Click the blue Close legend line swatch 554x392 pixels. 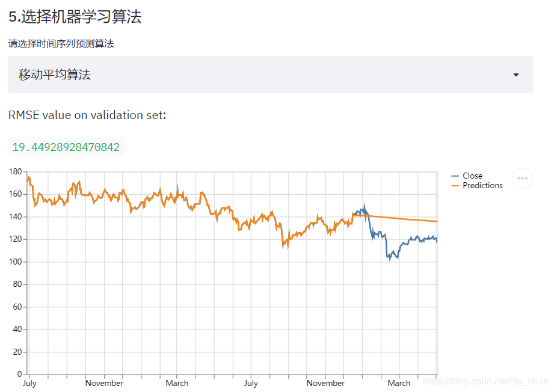point(455,176)
